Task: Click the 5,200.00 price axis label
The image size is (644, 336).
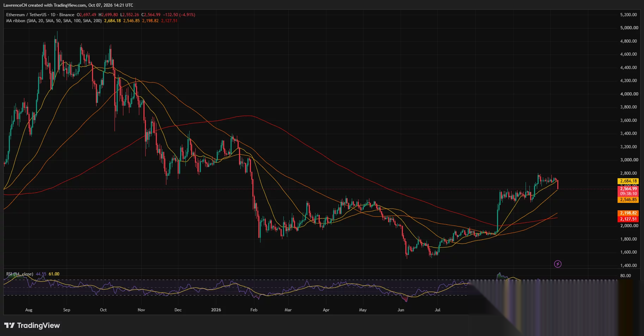Action: pyautogui.click(x=628, y=15)
